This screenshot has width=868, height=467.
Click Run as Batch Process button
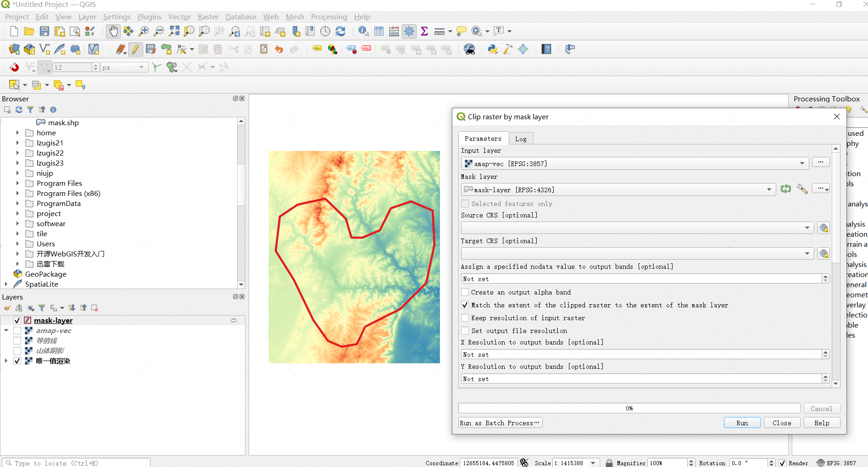pyautogui.click(x=500, y=423)
